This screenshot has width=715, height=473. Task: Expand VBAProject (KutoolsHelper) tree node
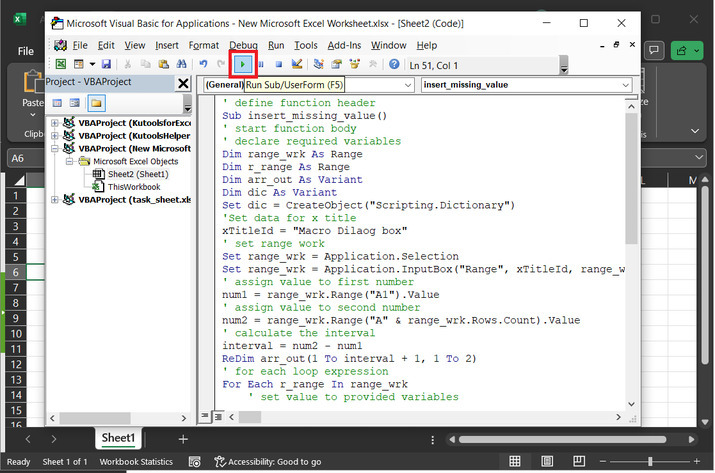(x=55, y=135)
